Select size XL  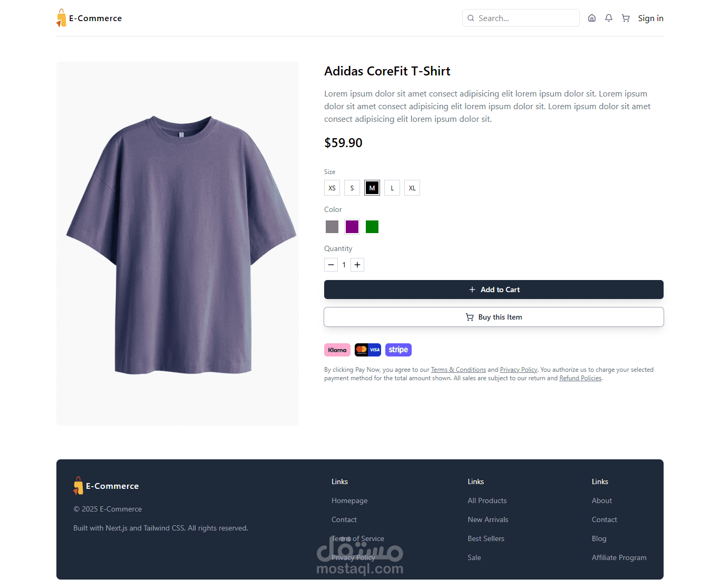(x=412, y=188)
